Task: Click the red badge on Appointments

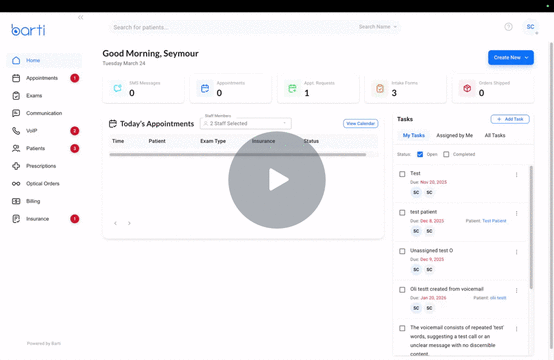Action: (x=75, y=78)
